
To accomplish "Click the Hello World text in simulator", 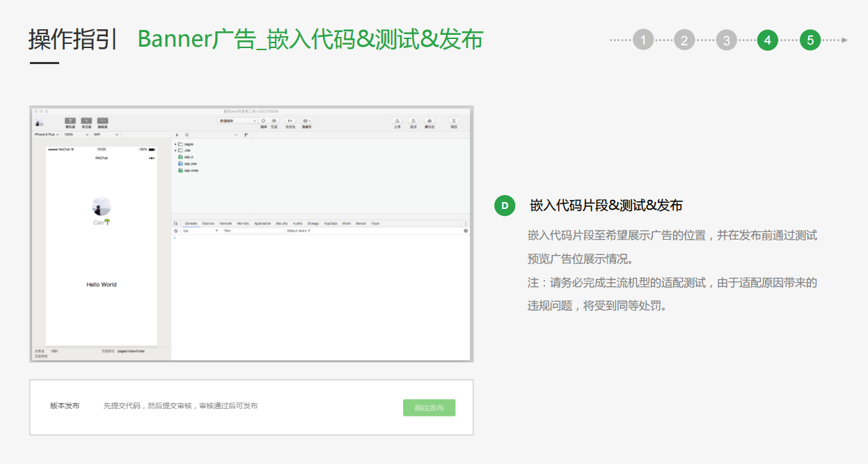I will click(x=102, y=284).
